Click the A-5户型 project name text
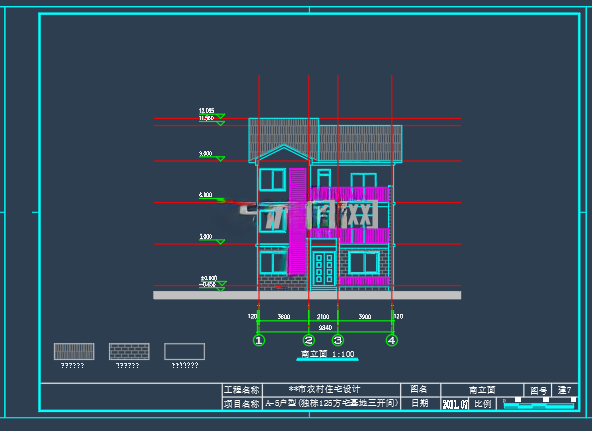592x431 pixels. coord(331,403)
